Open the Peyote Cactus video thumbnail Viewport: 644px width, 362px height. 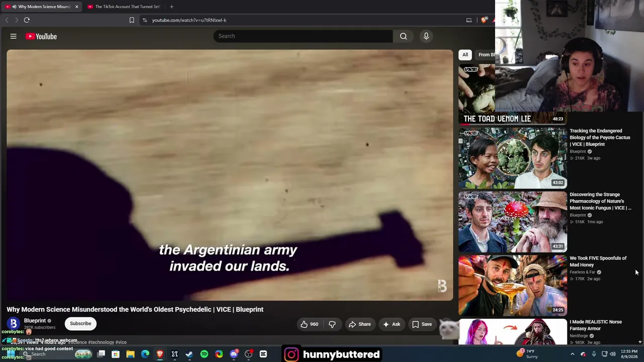pos(513,158)
